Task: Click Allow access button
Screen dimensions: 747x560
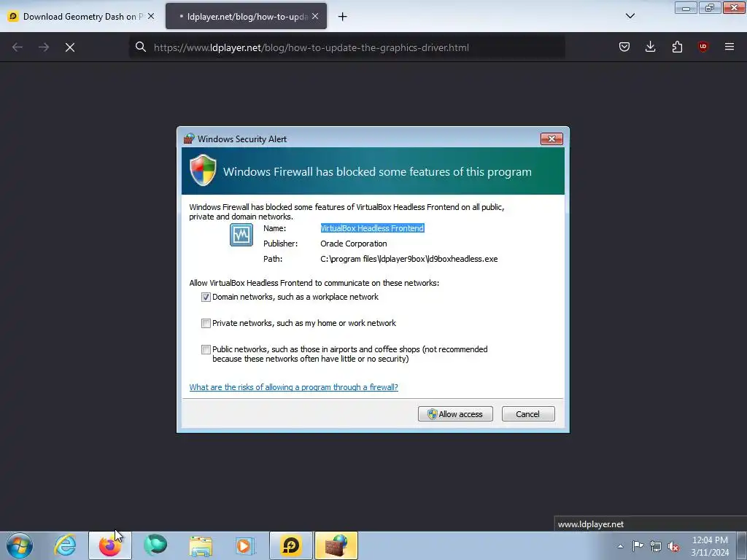Action: [455, 414]
